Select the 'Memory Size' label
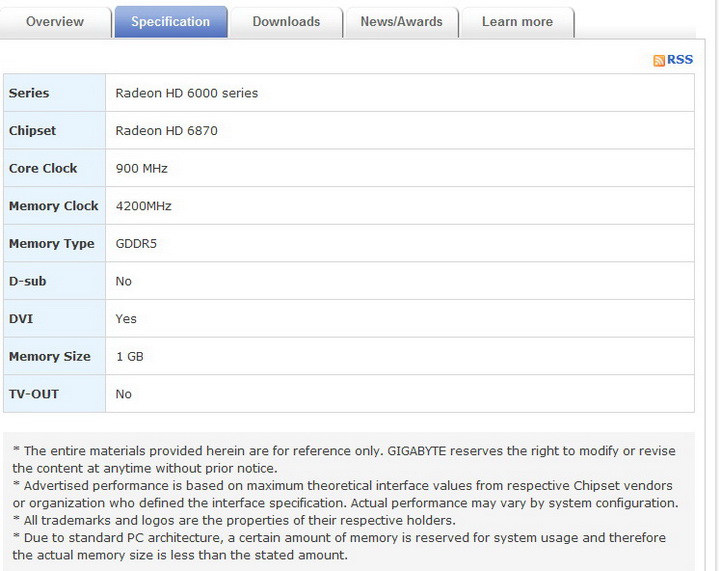 pyautogui.click(x=50, y=356)
